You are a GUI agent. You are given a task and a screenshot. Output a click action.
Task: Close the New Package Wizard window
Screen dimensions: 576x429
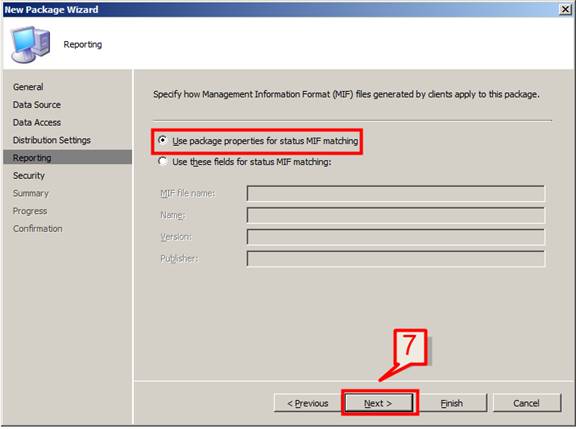565,9
